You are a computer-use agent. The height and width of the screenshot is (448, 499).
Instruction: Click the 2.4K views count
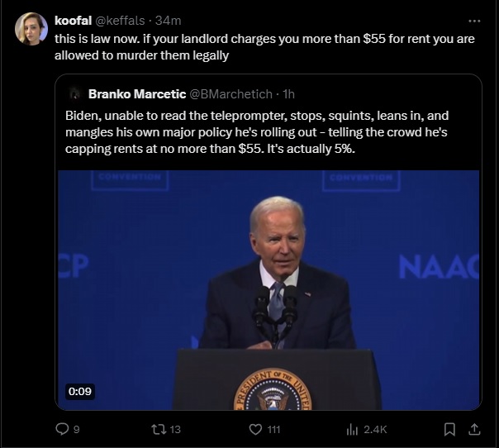click(x=375, y=429)
